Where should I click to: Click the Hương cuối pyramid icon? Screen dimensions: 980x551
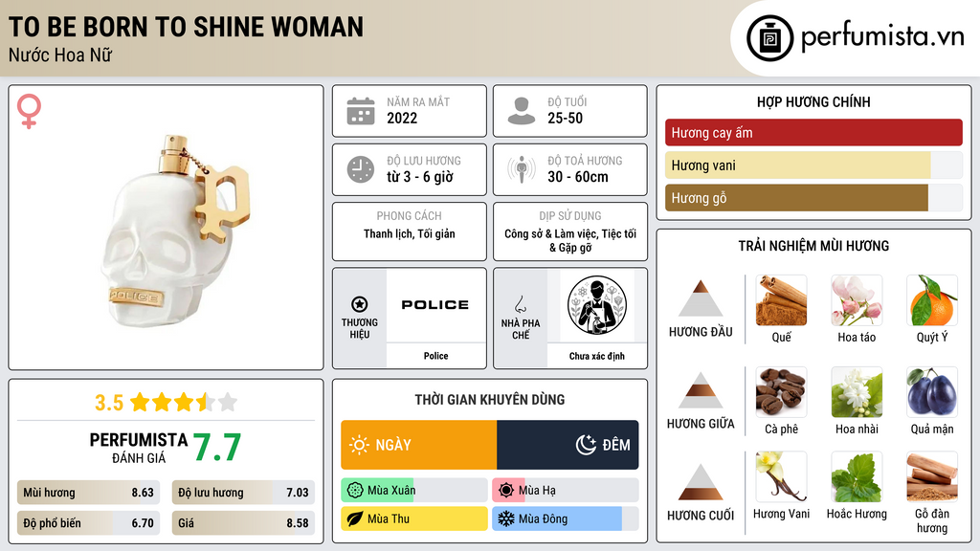tap(701, 482)
